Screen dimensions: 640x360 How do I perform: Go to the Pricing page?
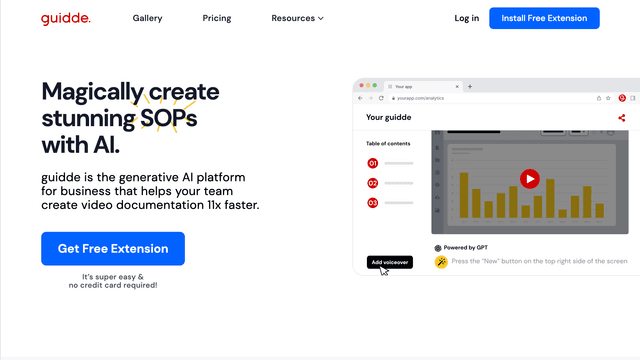coord(217,18)
